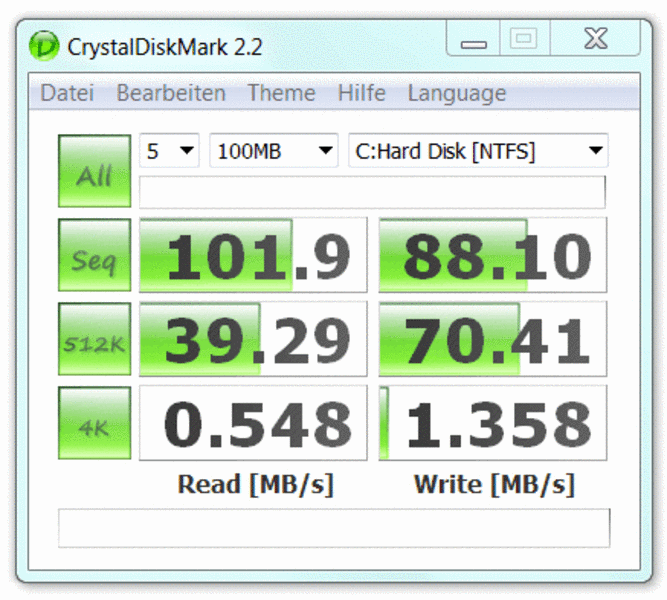Click the Seq write result 88.10

click(x=493, y=255)
